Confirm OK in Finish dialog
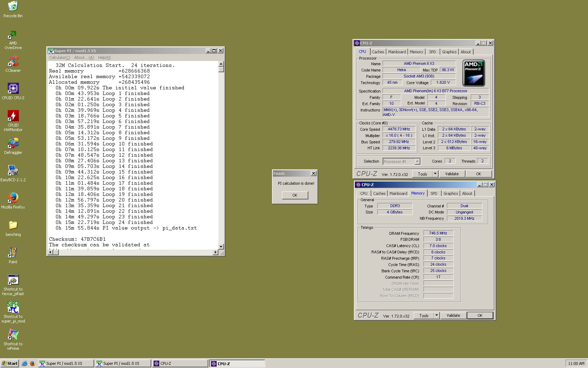The height and width of the screenshot is (368, 588). 295,195
